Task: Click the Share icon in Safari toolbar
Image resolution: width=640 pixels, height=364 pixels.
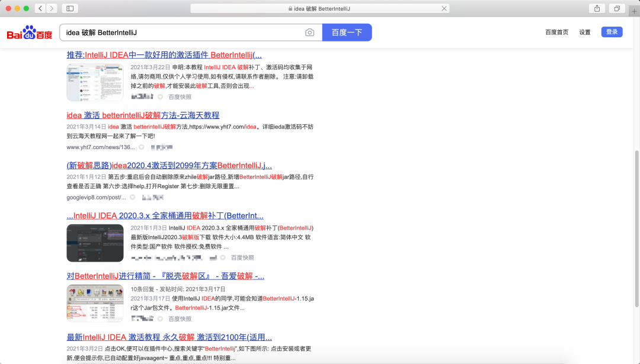Action: pos(597,8)
